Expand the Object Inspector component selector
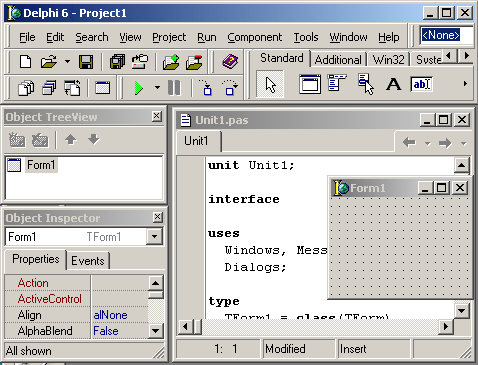 [154, 237]
